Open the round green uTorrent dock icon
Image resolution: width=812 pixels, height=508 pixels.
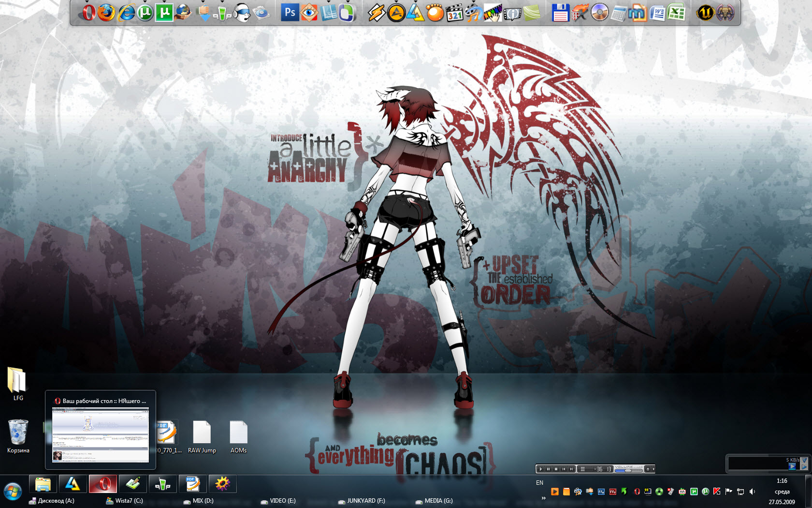point(145,13)
